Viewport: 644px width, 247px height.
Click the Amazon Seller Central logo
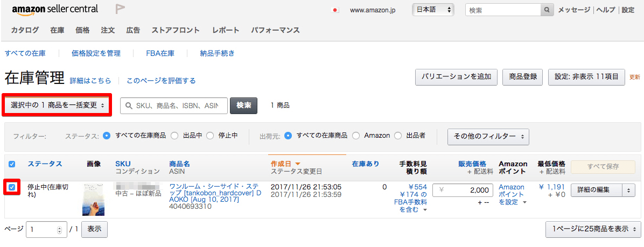(x=55, y=10)
